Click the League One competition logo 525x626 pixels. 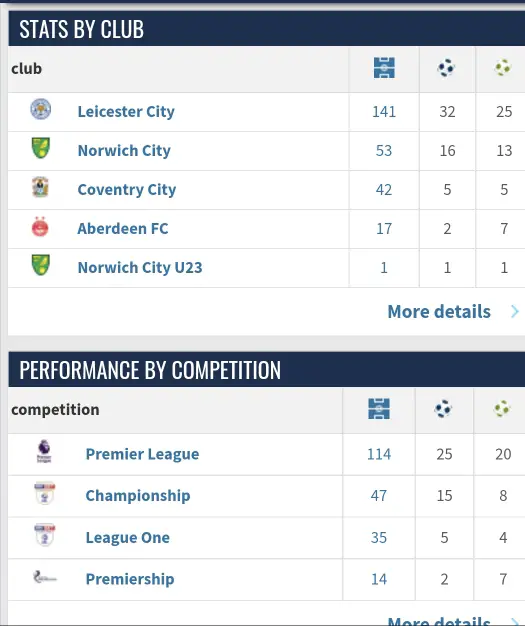tap(45, 535)
